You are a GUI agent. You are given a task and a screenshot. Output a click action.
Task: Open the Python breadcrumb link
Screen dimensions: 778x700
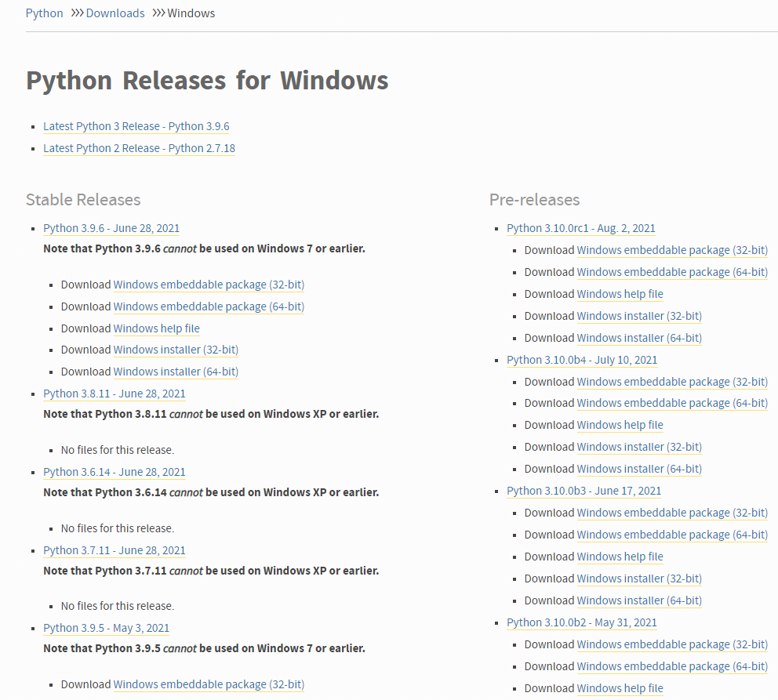(x=44, y=13)
